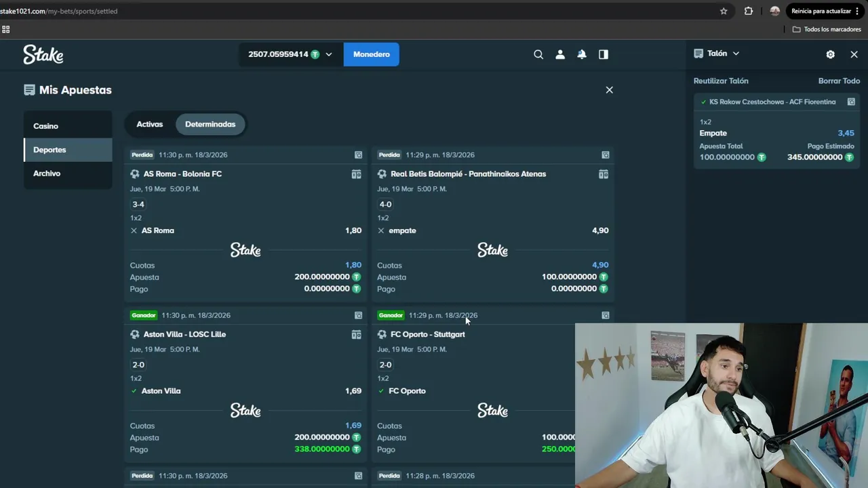Open share icon on bottom-left Perdida 11:30 bet
868x488 pixels.
pos(358,476)
